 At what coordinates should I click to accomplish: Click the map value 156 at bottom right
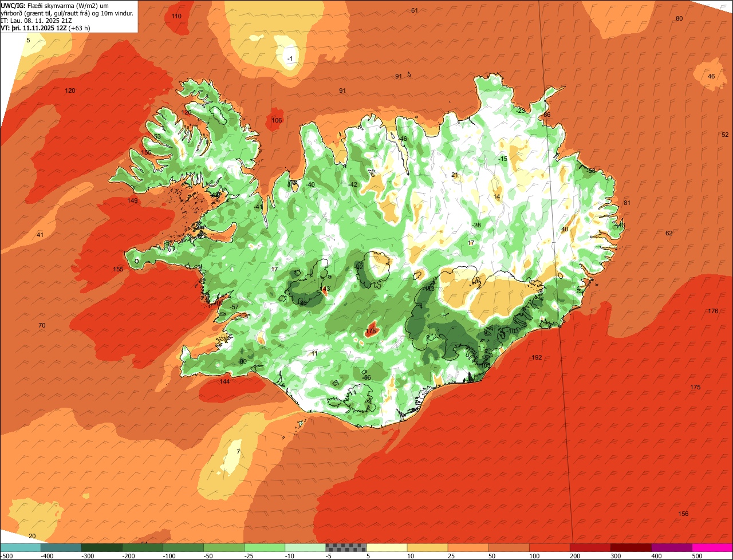tap(683, 514)
